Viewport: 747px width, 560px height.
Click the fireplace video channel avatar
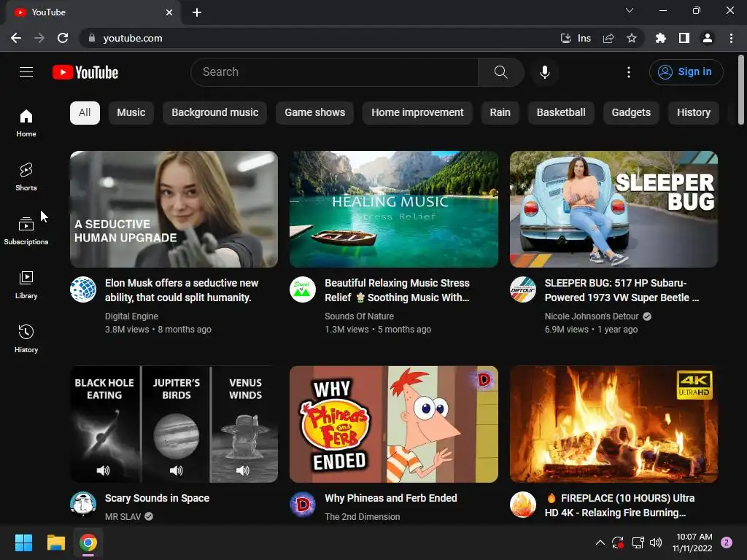pos(523,505)
